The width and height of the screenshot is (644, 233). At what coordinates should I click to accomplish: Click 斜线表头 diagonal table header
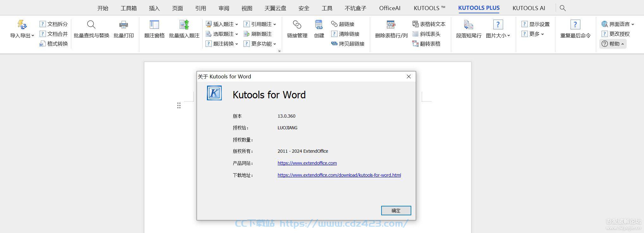pos(426,34)
